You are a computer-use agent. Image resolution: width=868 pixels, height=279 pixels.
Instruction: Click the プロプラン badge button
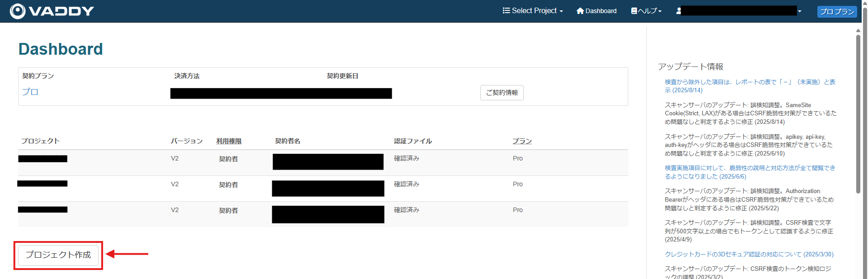point(837,12)
